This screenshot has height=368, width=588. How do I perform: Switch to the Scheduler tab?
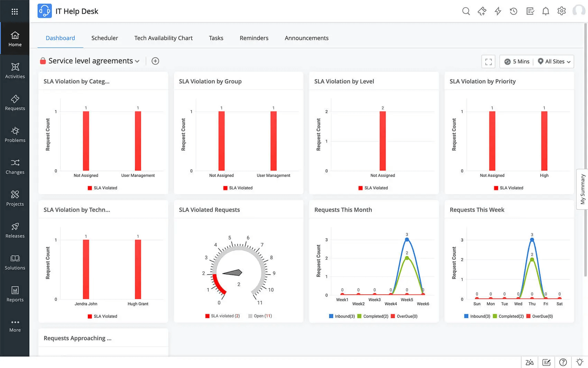[x=104, y=38]
